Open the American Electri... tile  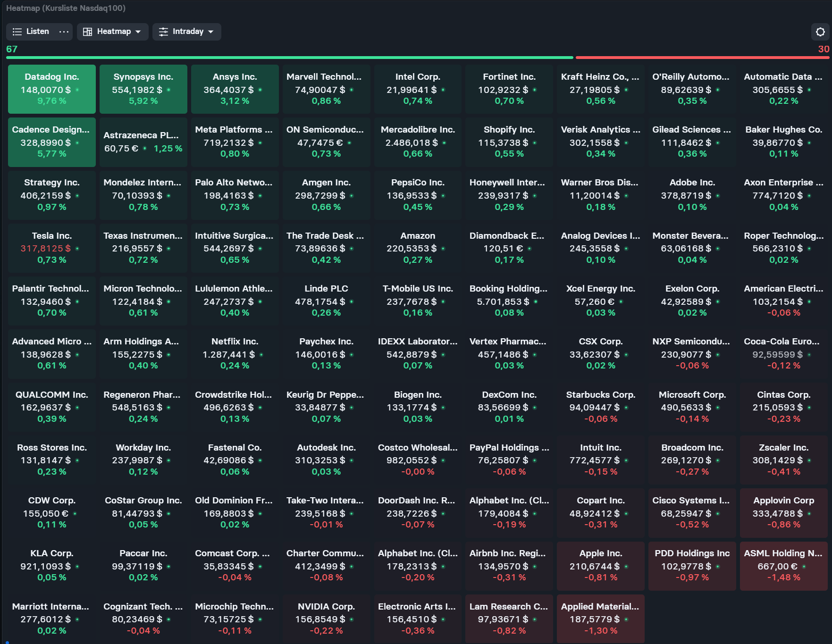click(x=784, y=301)
